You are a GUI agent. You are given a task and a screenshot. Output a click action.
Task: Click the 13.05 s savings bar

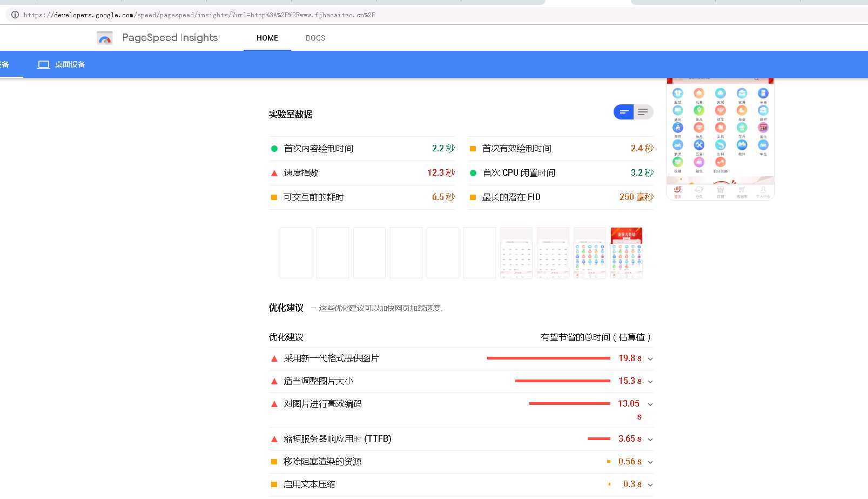click(x=570, y=403)
